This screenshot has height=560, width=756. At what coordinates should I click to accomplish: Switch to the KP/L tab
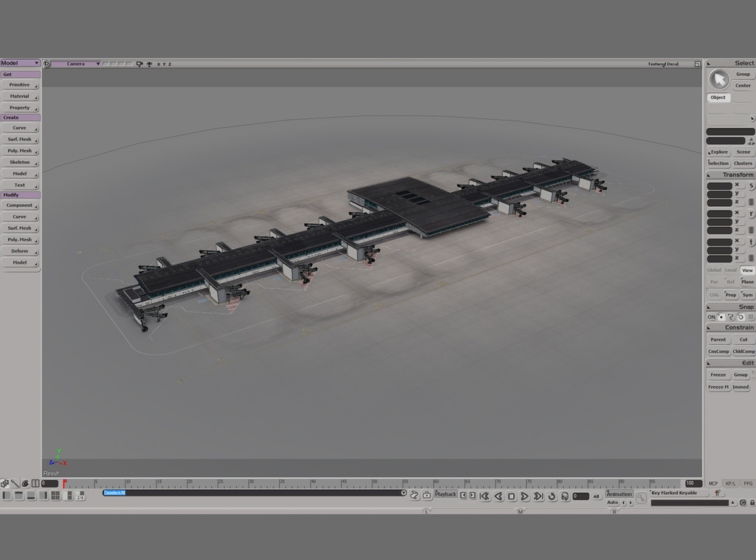click(x=730, y=484)
